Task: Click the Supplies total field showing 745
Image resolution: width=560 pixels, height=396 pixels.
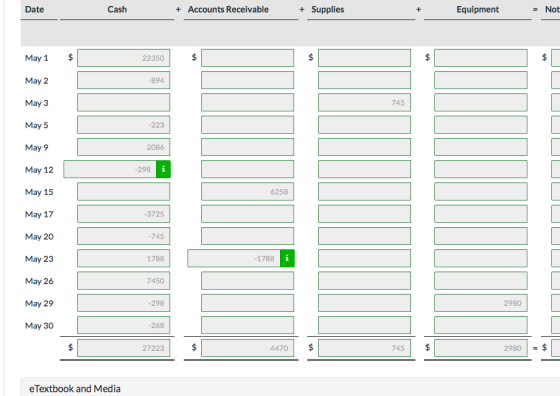Action: tap(364, 348)
